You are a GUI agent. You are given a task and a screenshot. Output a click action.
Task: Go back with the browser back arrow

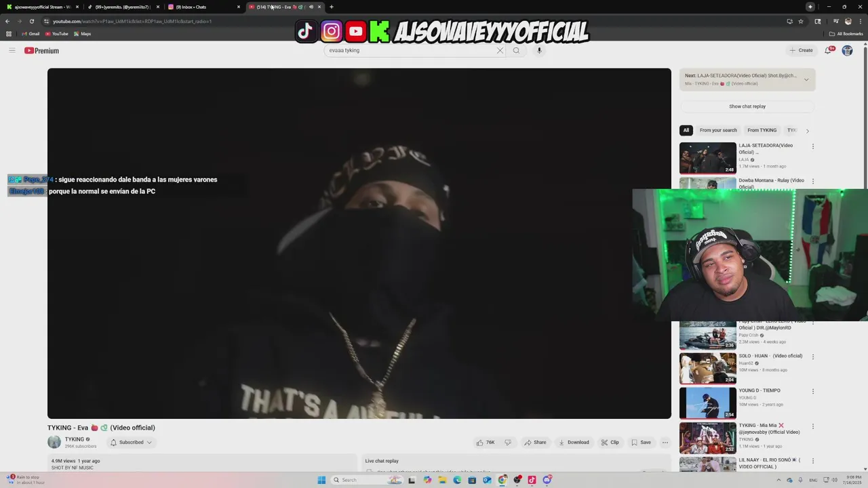click(x=7, y=21)
